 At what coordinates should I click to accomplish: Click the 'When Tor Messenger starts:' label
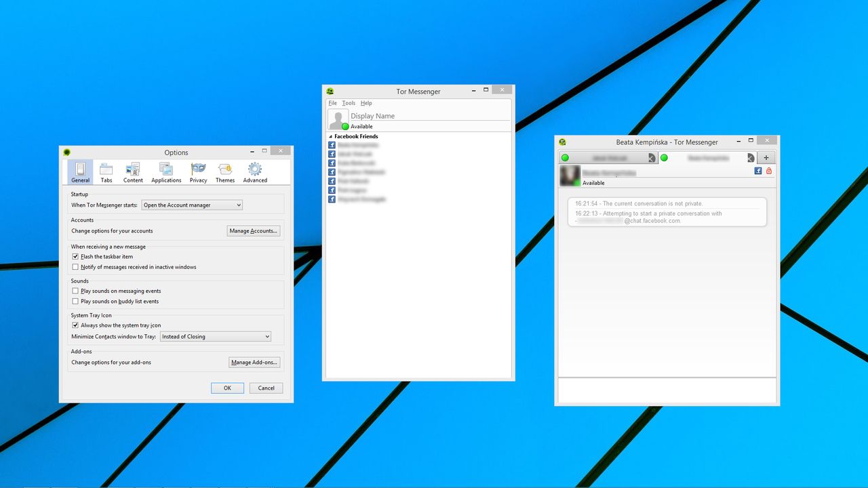[104, 205]
